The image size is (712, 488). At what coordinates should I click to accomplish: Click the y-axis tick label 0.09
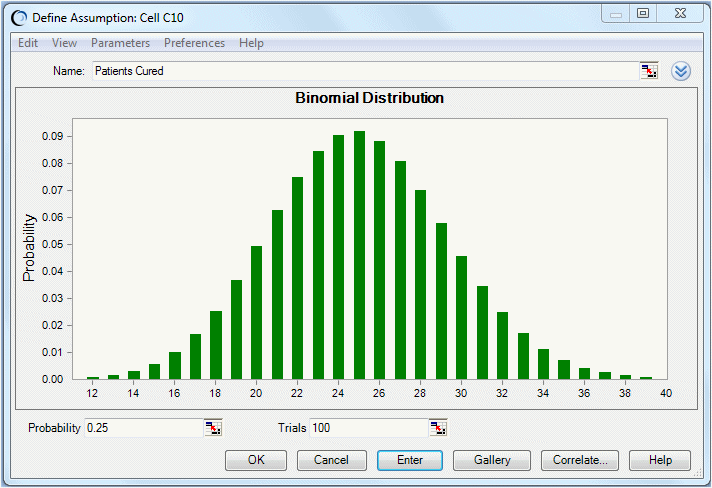52,136
